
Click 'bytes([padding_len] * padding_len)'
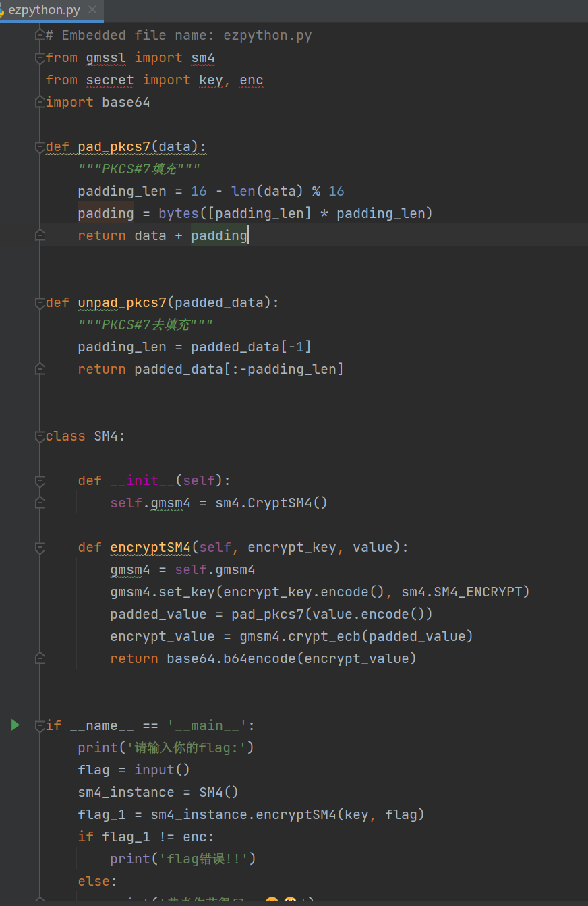[296, 213]
